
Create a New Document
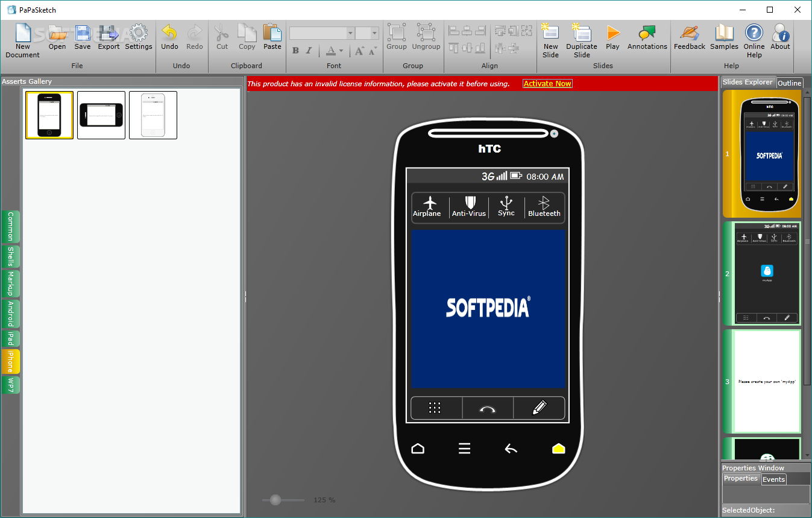(x=23, y=41)
